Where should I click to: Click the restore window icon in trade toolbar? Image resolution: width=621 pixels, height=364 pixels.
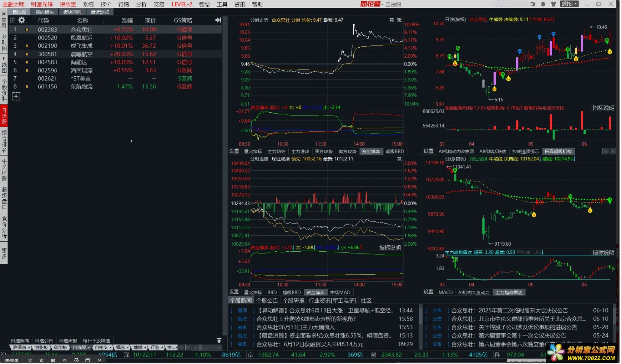pos(88,360)
